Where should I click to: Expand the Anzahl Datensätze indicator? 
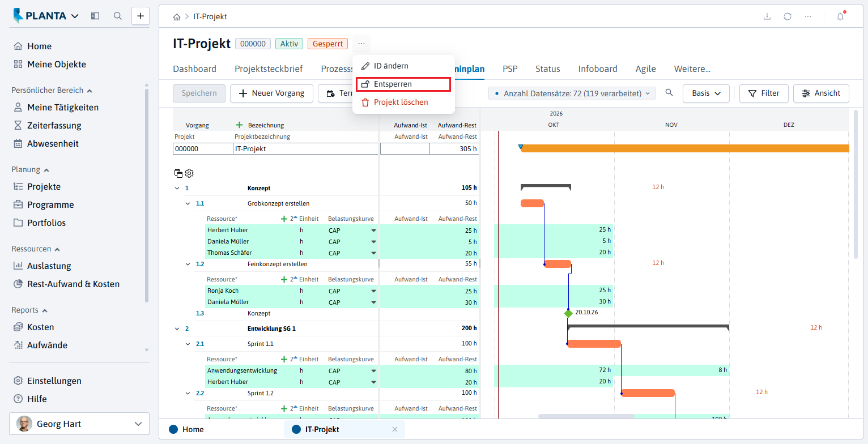click(x=572, y=93)
